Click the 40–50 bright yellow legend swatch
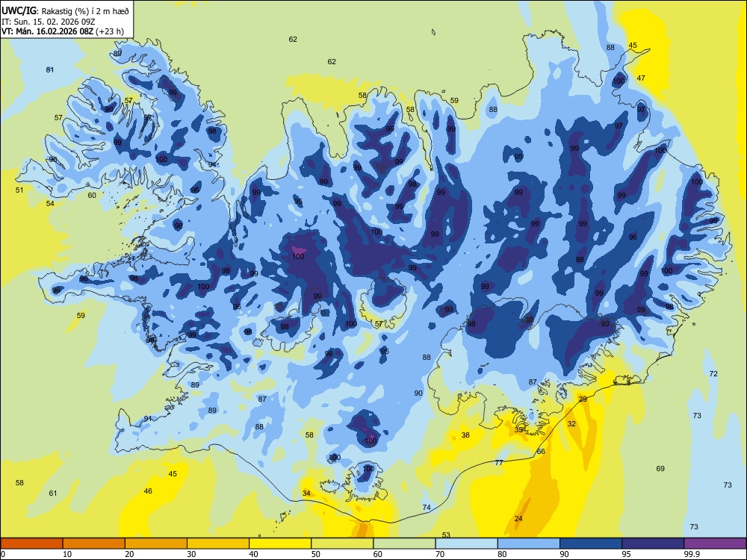Image resolution: width=747 pixels, height=560 pixels. click(280, 544)
